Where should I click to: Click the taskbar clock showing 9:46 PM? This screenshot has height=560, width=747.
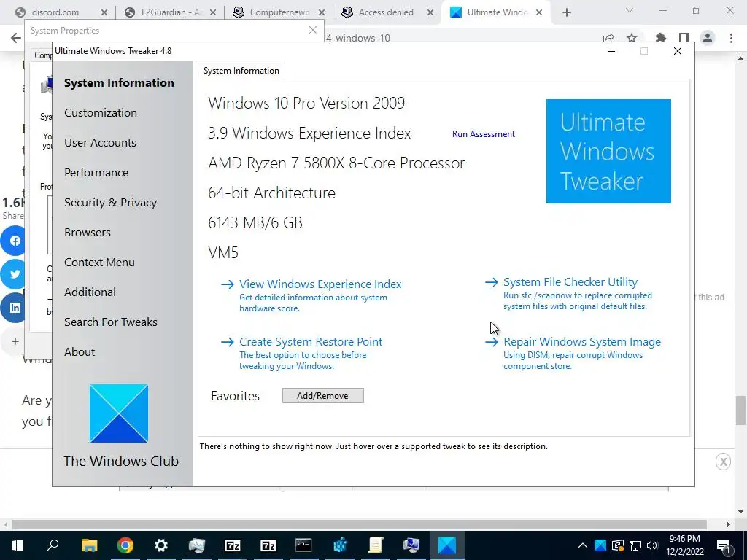click(x=685, y=545)
